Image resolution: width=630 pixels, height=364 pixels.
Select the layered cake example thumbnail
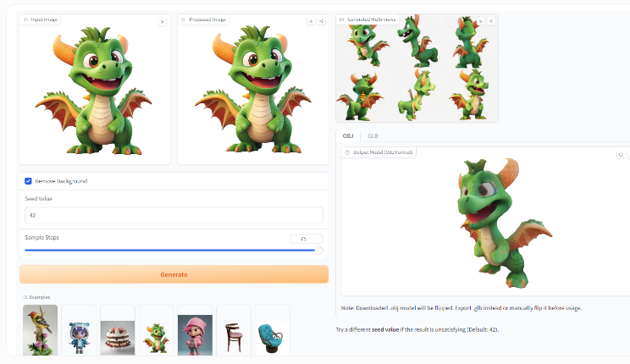[x=118, y=330]
